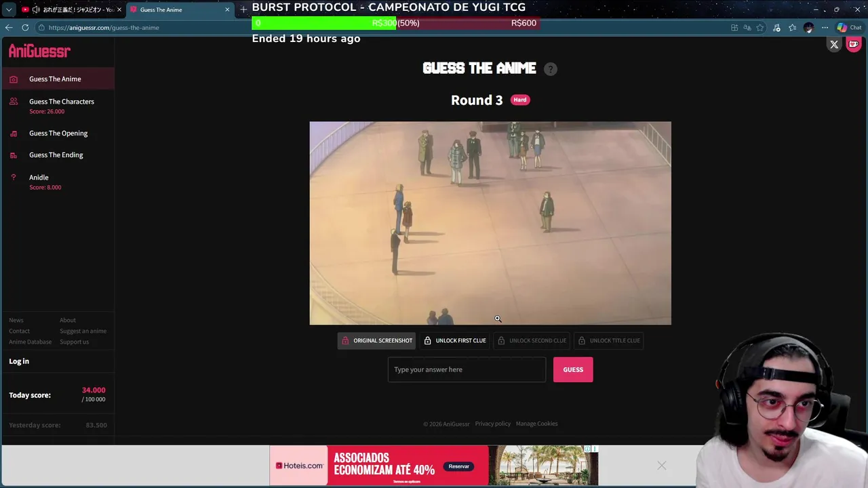Screen dimensions: 868x488
Task: Open the Anime Database link
Action: coord(31,342)
